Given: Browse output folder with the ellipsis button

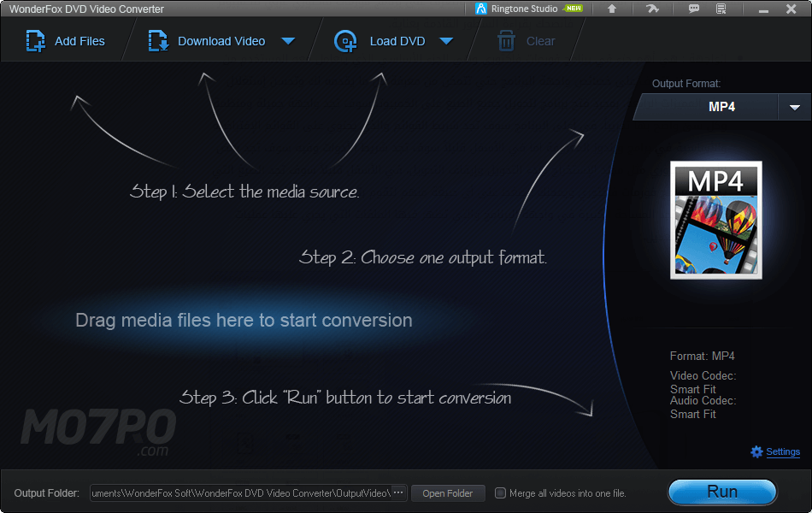Looking at the screenshot, I should pos(398,493).
